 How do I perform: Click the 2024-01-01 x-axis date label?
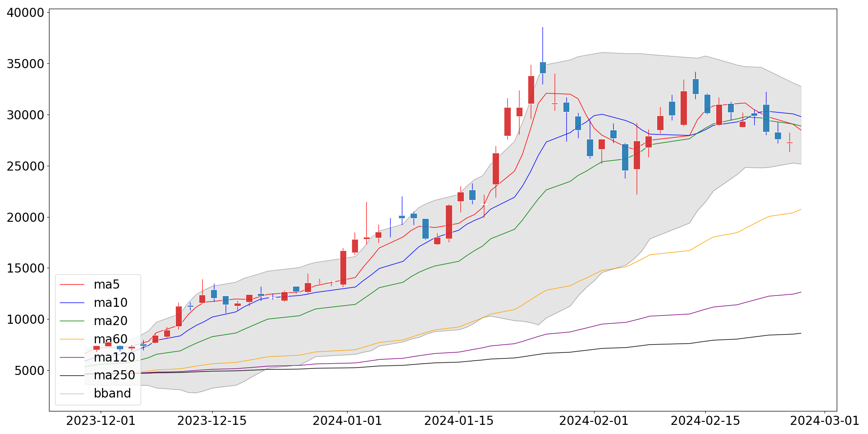347,421
